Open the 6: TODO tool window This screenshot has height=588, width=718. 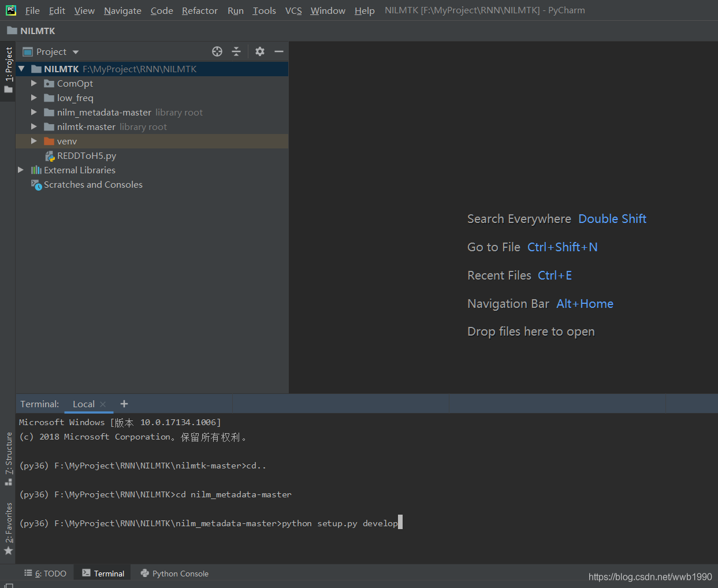click(45, 573)
